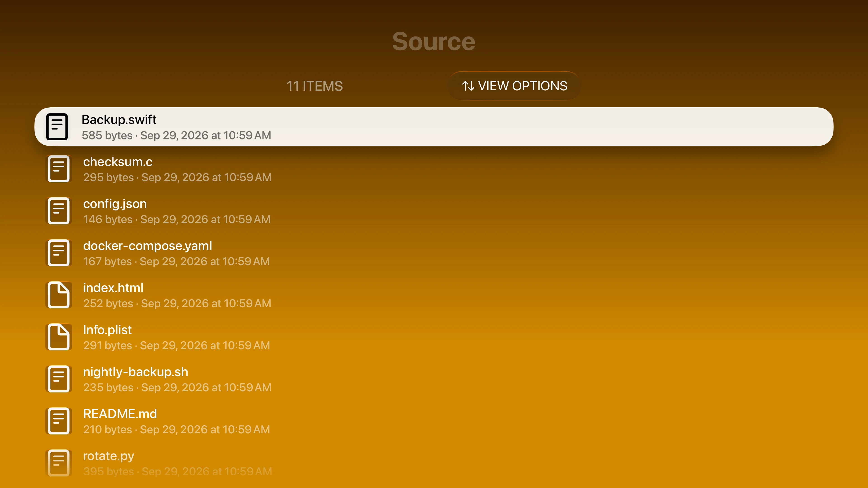Select the rotate.py file name

[108, 456]
